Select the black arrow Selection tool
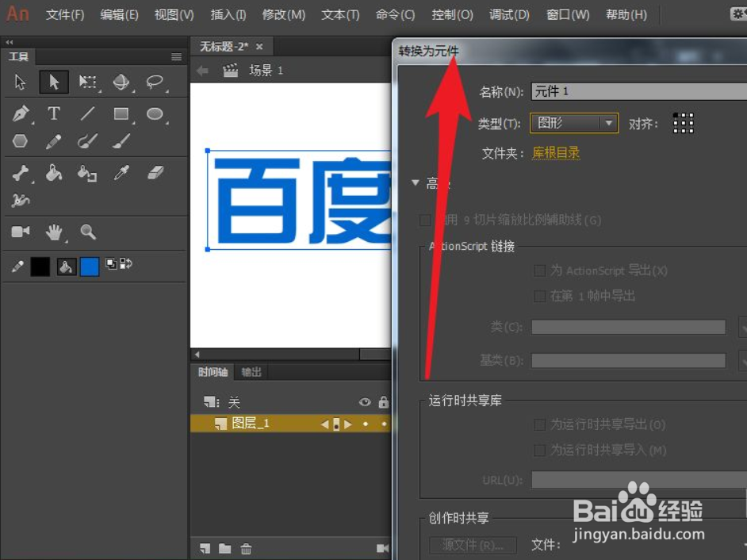Viewport: 747px width, 560px height. (54, 82)
